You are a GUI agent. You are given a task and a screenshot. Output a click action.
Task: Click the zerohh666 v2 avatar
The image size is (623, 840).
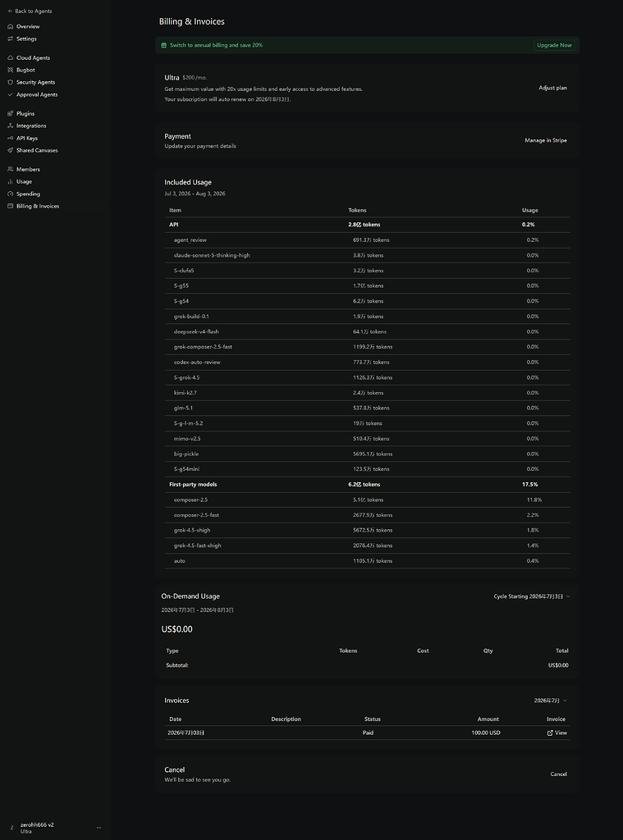11,828
